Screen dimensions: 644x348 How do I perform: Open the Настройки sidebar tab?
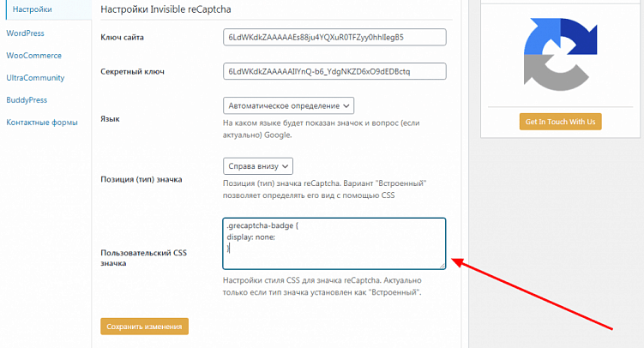click(32, 9)
